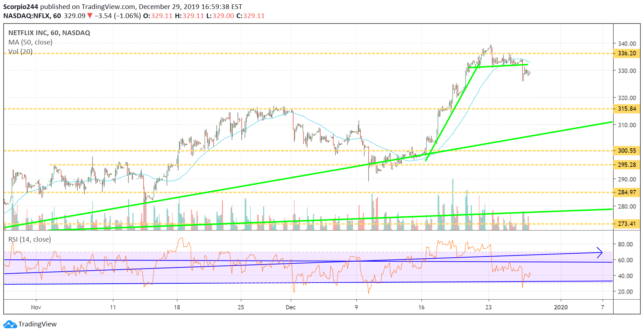The height and width of the screenshot is (334, 644).
Task: Click the 11 date label on time axis
Action: click(113, 308)
